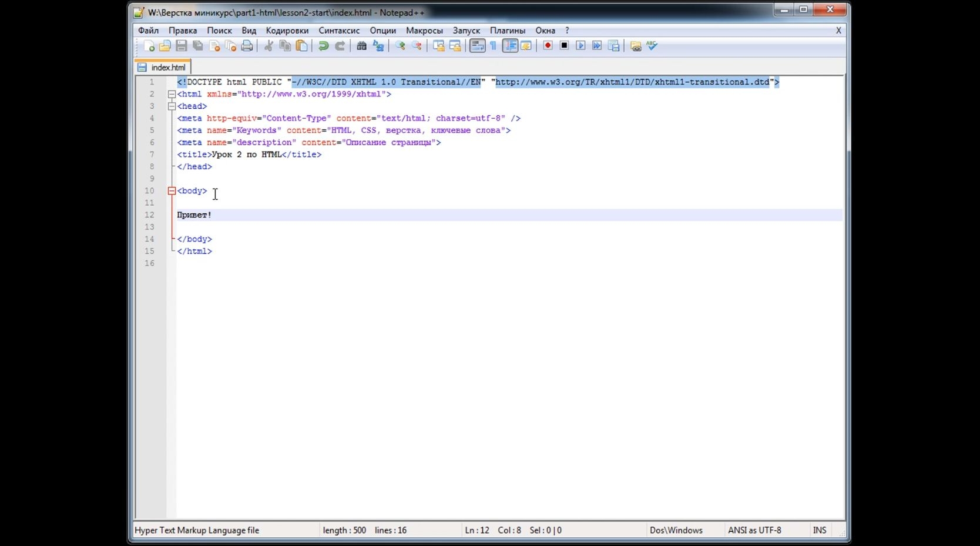Create a new file with the New icon
The width and height of the screenshot is (980, 546).
click(149, 46)
